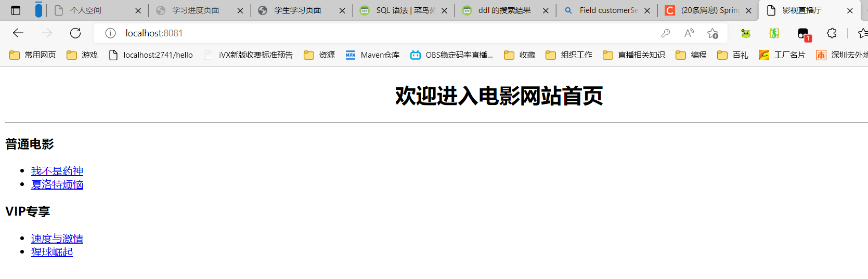Click the 普通电影 section heading
Image resolution: width=868 pixels, height=279 pixels.
[30, 144]
